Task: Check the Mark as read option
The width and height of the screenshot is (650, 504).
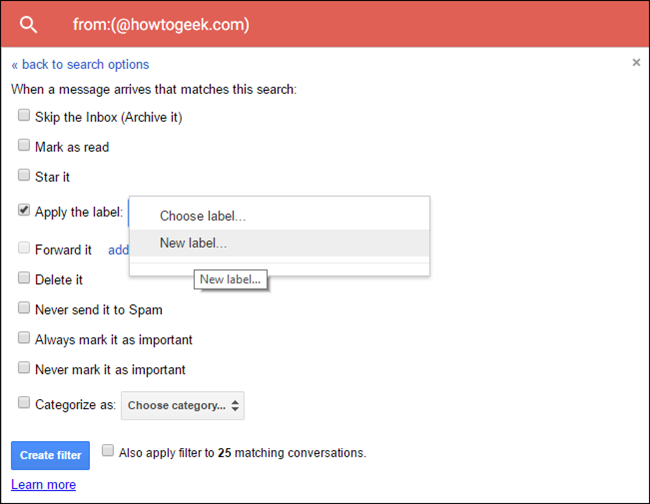Action: (x=24, y=146)
